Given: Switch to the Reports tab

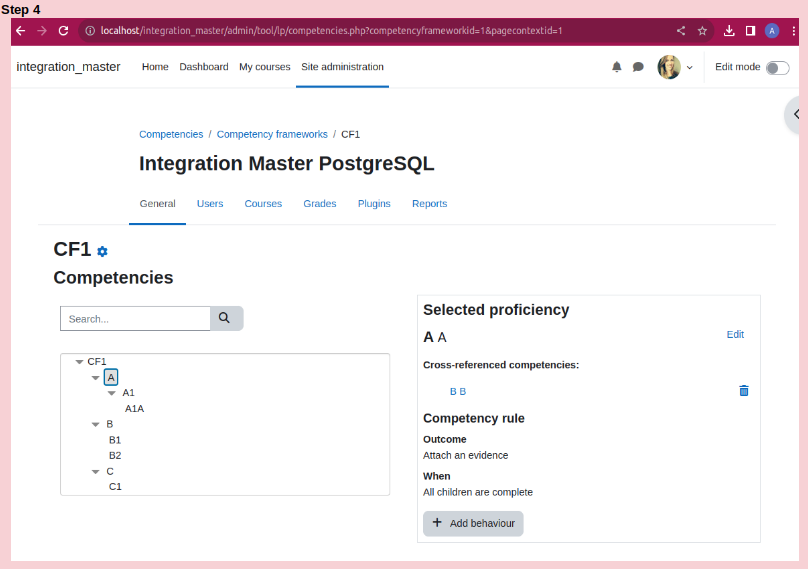Looking at the screenshot, I should click(x=429, y=204).
